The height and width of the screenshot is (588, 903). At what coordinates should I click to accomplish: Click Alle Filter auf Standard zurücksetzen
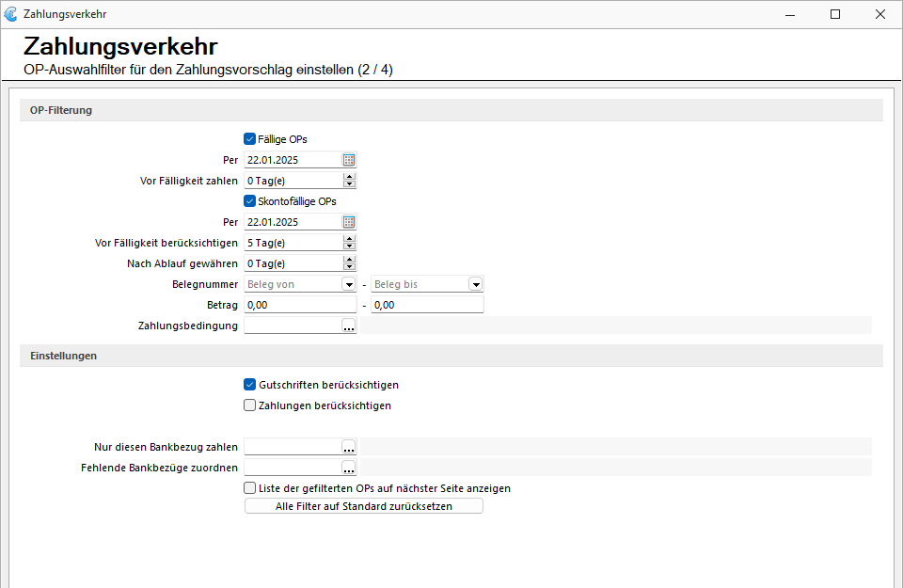click(x=364, y=506)
